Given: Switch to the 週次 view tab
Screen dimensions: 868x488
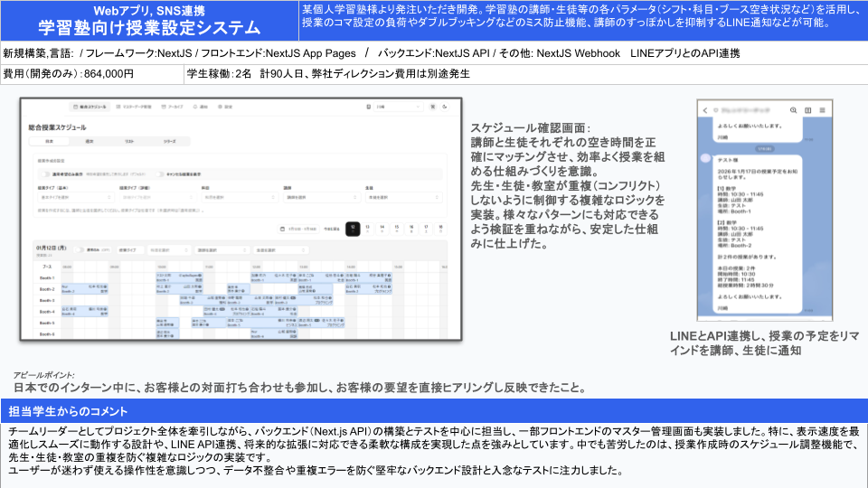Looking at the screenshot, I should pyautogui.click(x=90, y=142).
